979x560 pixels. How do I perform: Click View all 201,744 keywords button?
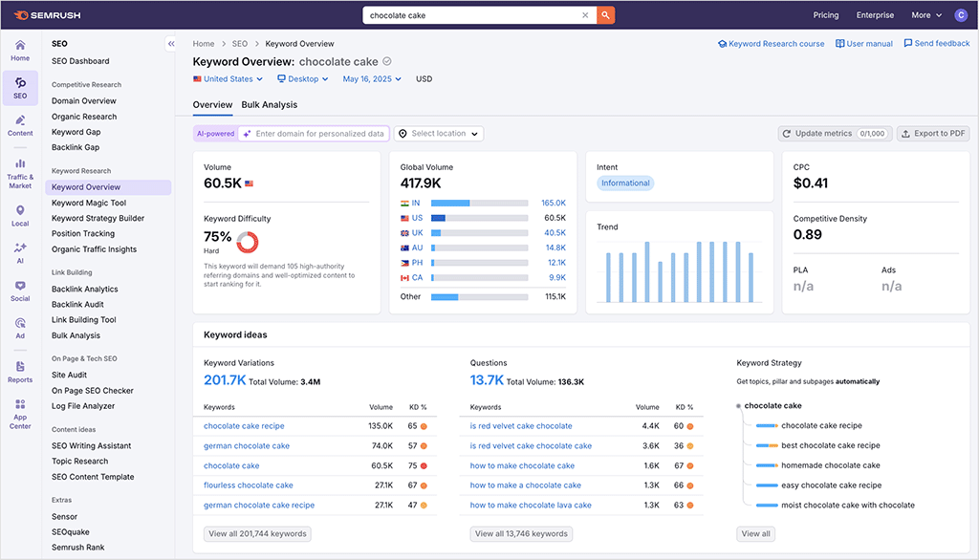[x=257, y=534]
